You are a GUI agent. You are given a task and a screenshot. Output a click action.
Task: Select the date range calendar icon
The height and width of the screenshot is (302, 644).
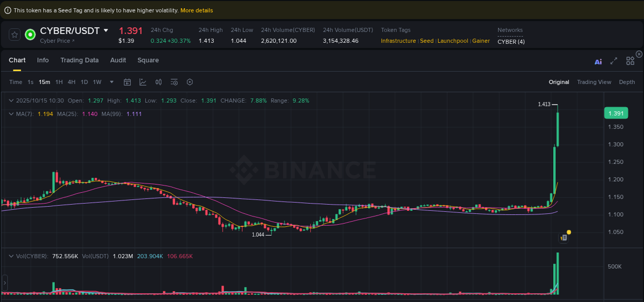[127, 82]
